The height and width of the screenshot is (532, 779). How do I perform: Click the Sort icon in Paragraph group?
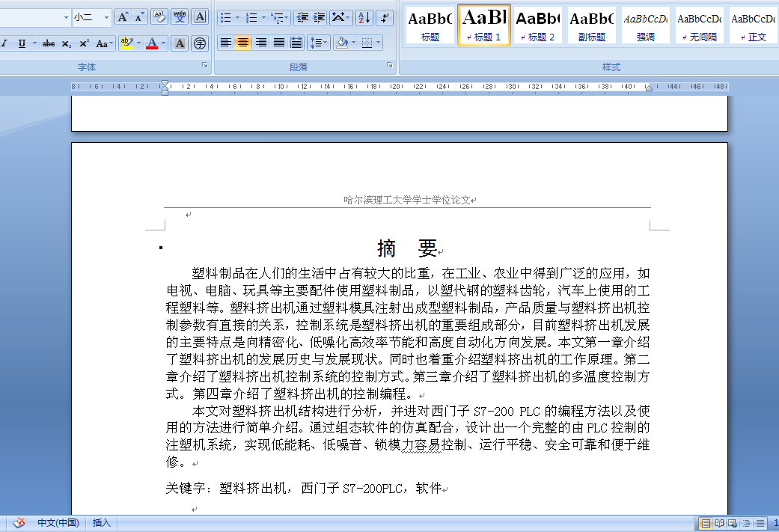pos(364,17)
